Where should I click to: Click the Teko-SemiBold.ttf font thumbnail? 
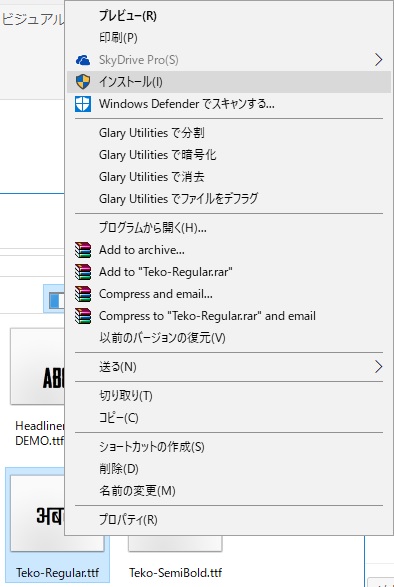point(175,543)
